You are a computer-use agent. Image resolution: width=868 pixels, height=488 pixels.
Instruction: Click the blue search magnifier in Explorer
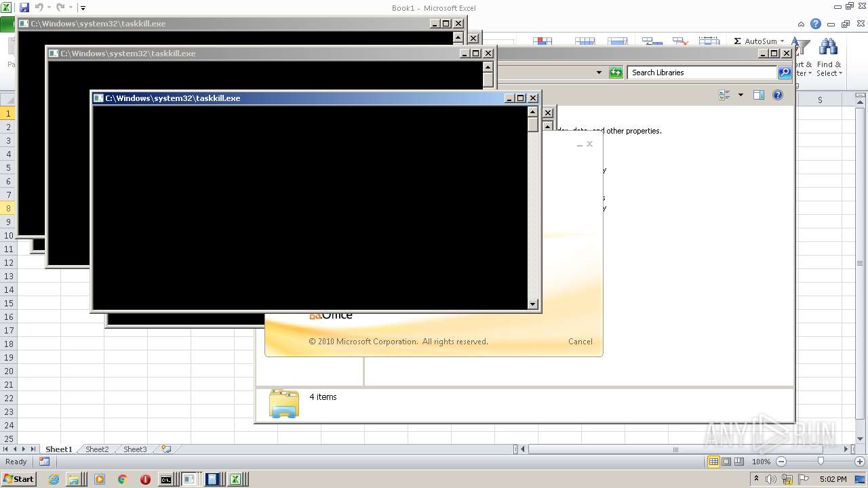[785, 73]
